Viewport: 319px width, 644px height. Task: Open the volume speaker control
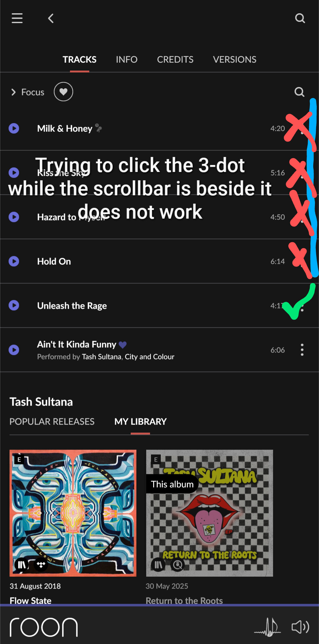300,627
